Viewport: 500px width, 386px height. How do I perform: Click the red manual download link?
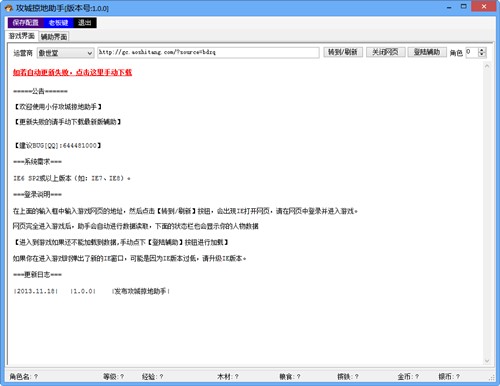pyautogui.click(x=72, y=72)
